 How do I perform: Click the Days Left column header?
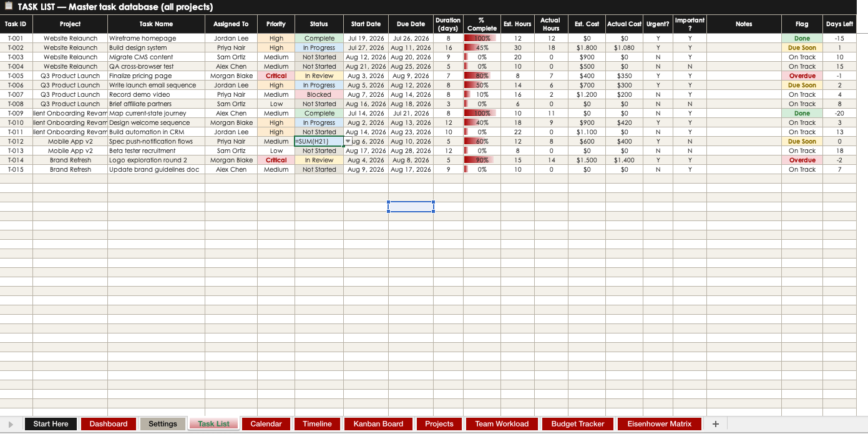click(x=839, y=24)
